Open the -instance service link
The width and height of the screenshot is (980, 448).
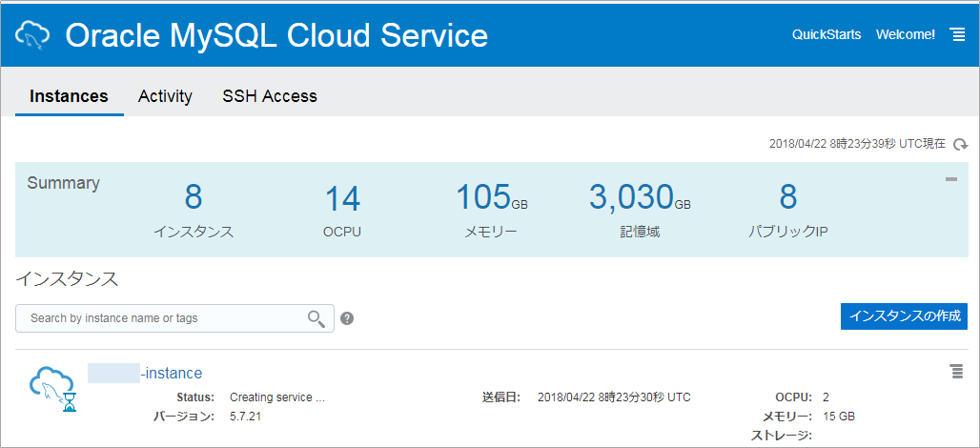145,373
